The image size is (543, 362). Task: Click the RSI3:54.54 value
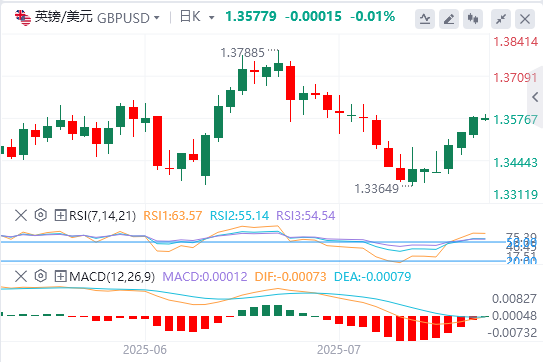click(306, 216)
